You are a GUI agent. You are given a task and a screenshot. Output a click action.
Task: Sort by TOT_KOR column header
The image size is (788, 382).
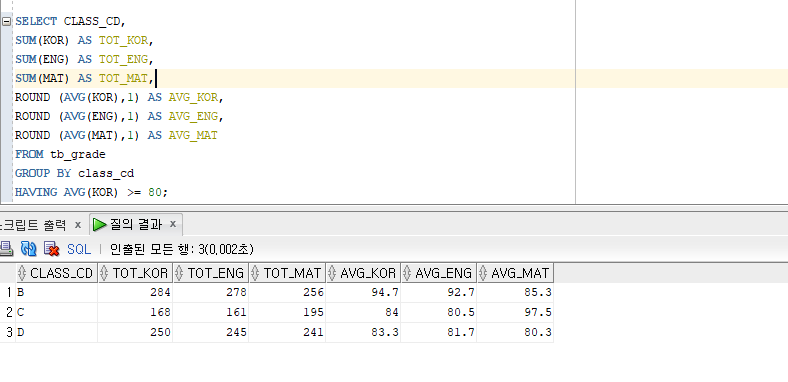click(135, 273)
